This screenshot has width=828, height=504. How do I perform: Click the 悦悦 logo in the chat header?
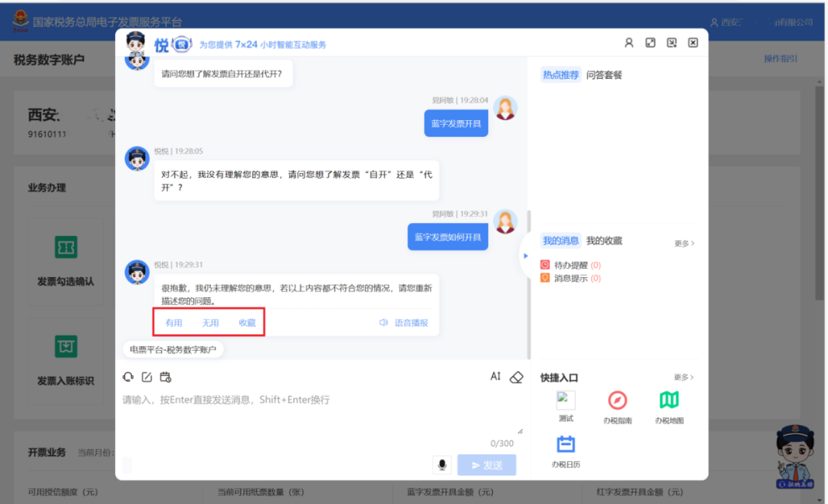pos(172,45)
